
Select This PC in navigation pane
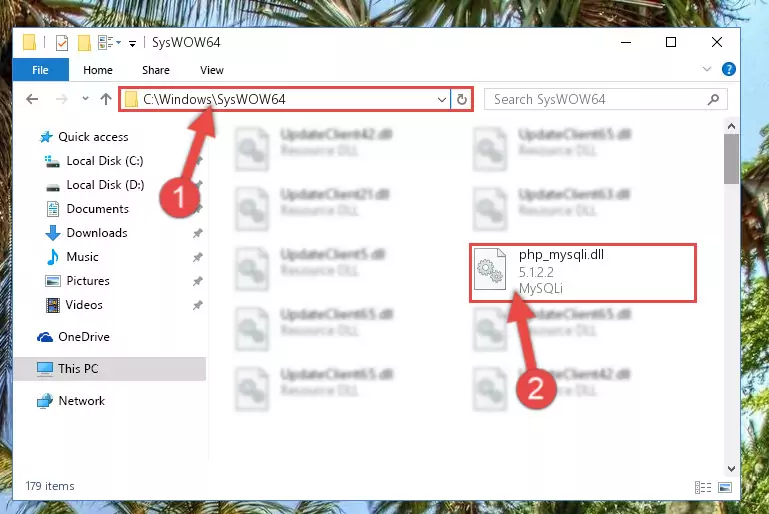click(x=109, y=369)
